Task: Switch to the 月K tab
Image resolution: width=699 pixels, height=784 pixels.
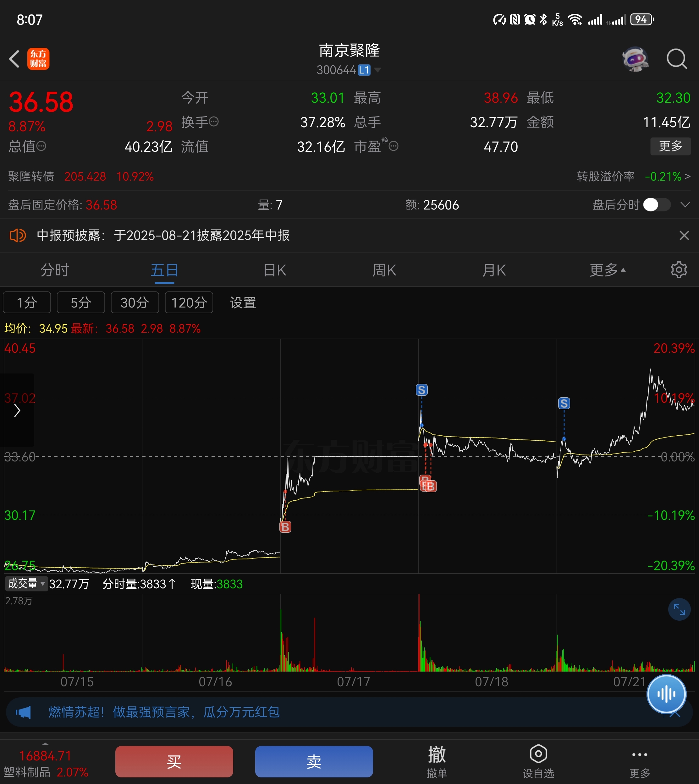Action: [x=494, y=270]
